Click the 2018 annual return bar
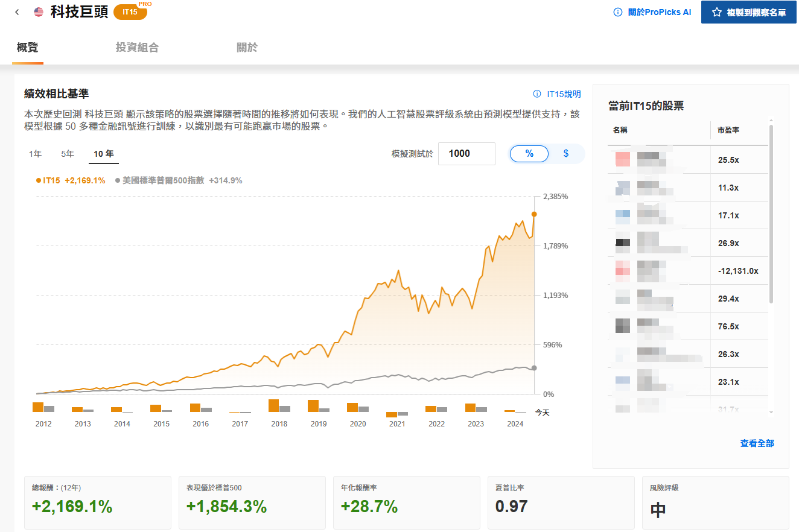799x532 pixels. pyautogui.click(x=274, y=405)
